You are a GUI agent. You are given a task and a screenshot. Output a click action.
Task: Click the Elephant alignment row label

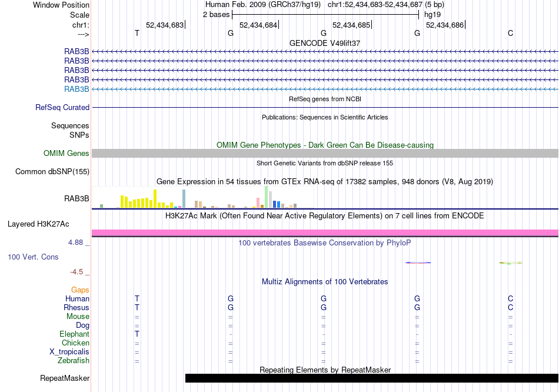tap(75, 334)
